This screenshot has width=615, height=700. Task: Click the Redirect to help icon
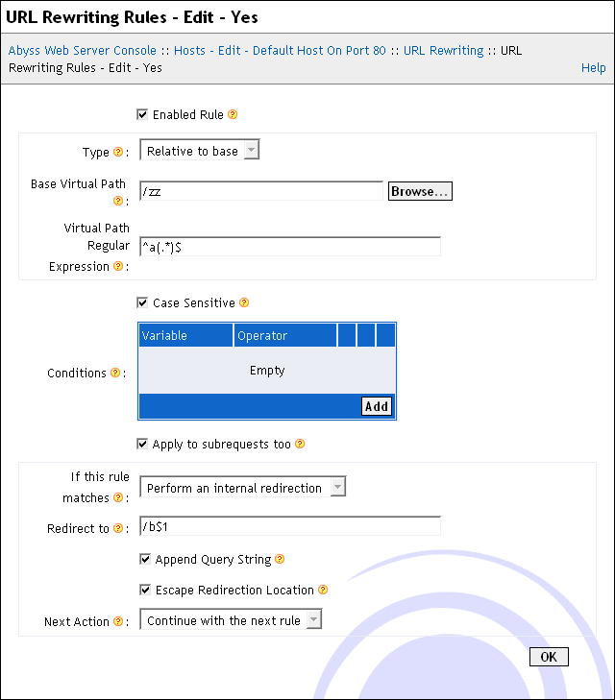coord(118,528)
